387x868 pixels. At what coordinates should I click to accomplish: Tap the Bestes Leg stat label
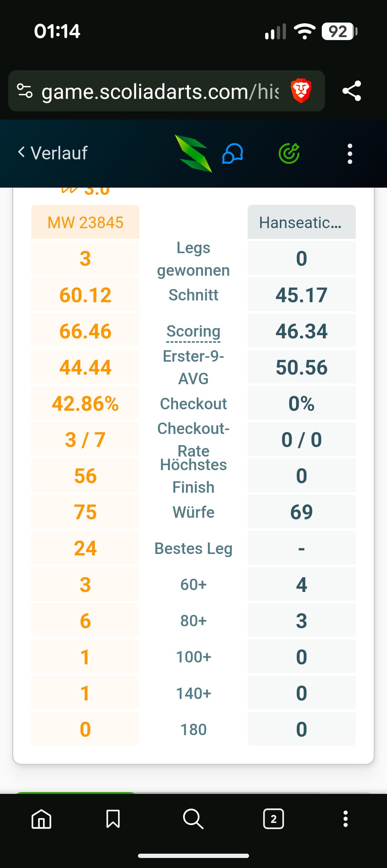(193, 549)
